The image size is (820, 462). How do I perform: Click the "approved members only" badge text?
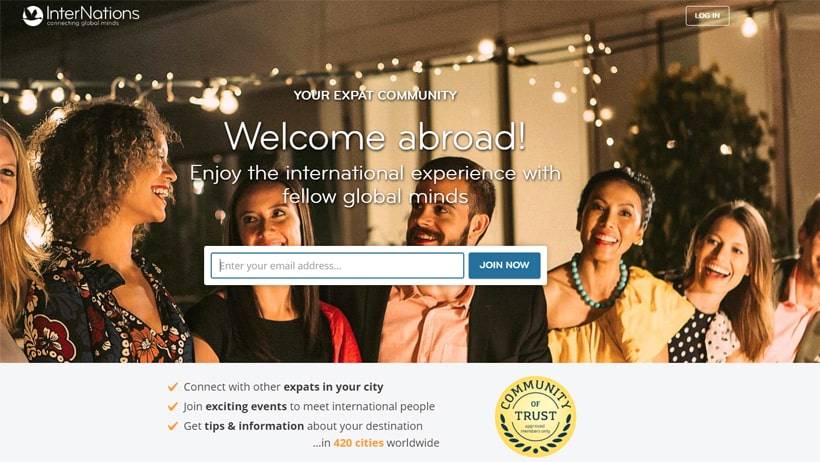pos(536,429)
